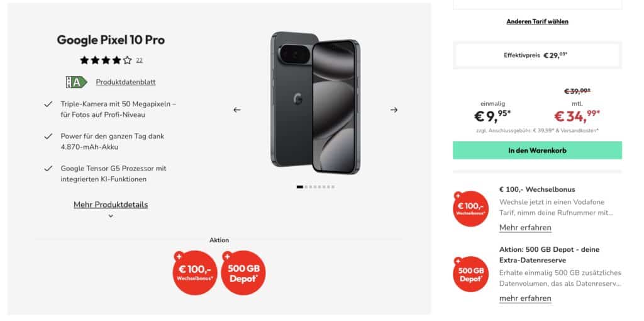
Task: Click mehr erfahren under 500 GB Depot
Action: coord(525,298)
